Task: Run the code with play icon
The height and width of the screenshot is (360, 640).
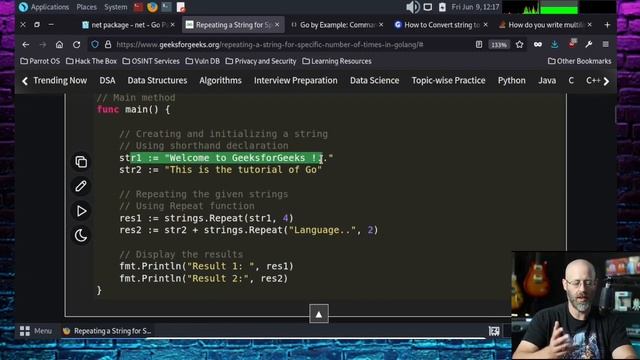Action: point(81,211)
